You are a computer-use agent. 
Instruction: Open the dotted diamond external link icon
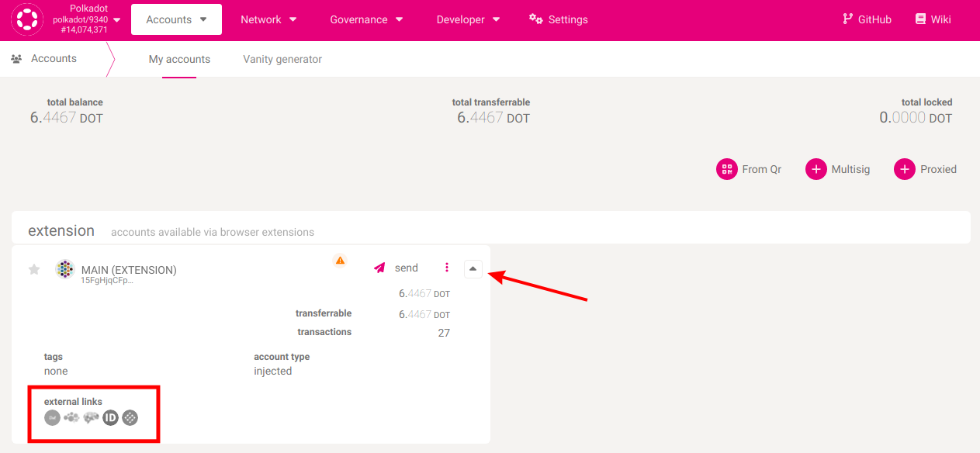pyautogui.click(x=130, y=417)
